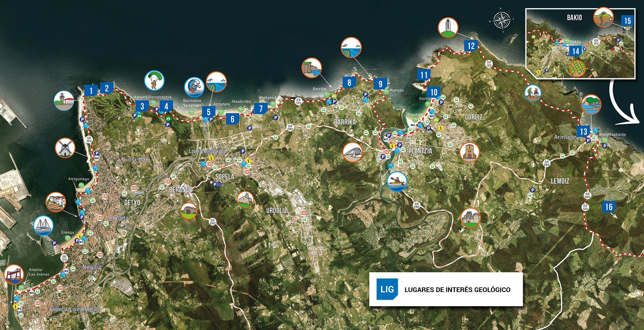The width and height of the screenshot is (644, 330).
Task: Select the sailboat icon near Ereaga
Action: tap(44, 225)
